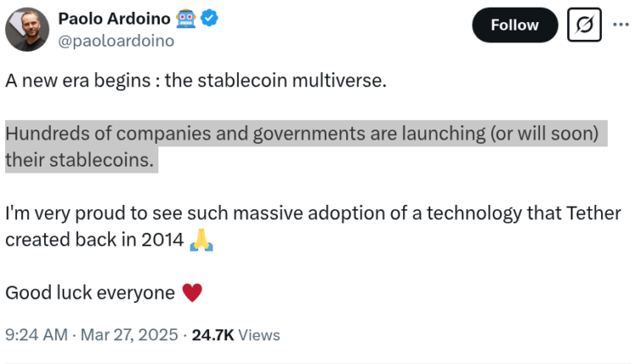Click the "Good luck everyone" text
This screenshot has width=635, height=364.
tap(90, 293)
